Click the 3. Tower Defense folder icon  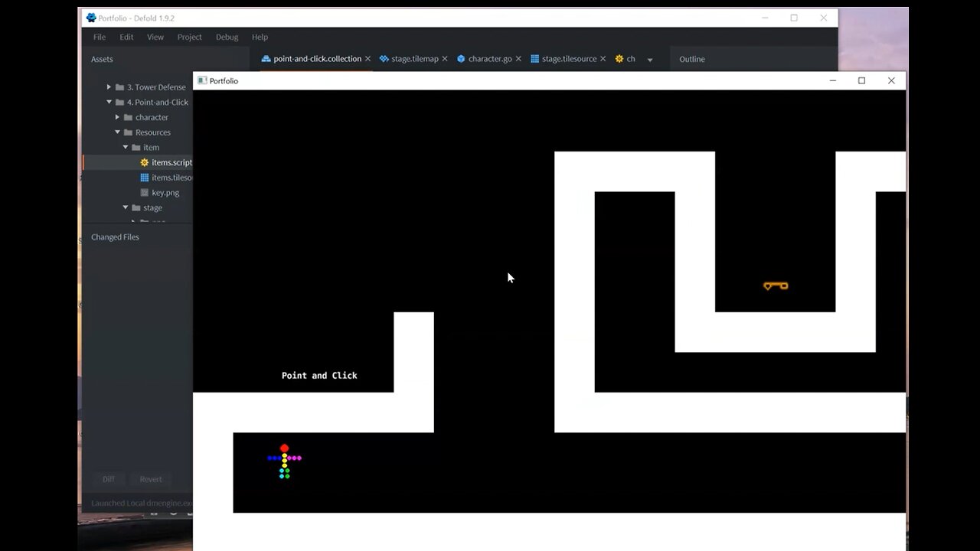(x=119, y=87)
